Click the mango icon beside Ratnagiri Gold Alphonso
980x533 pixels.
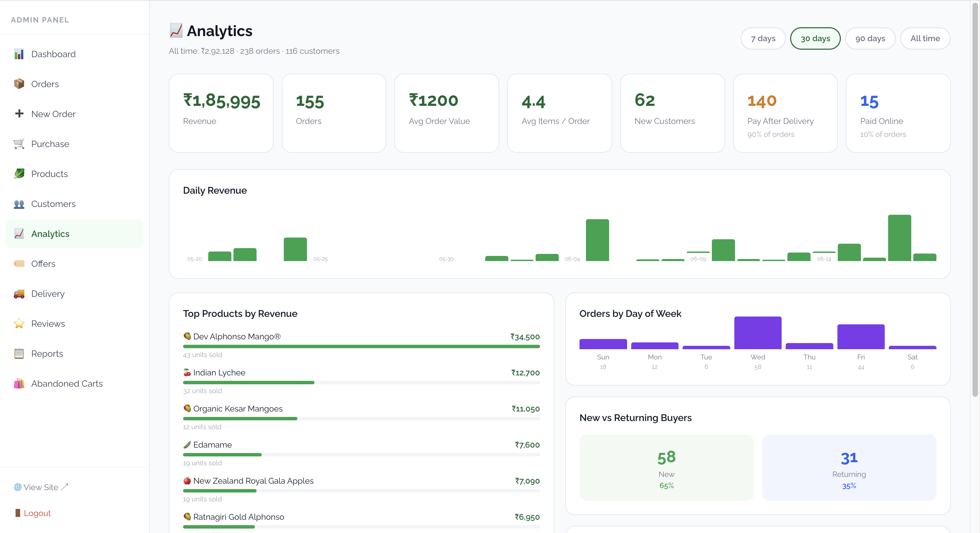click(187, 517)
